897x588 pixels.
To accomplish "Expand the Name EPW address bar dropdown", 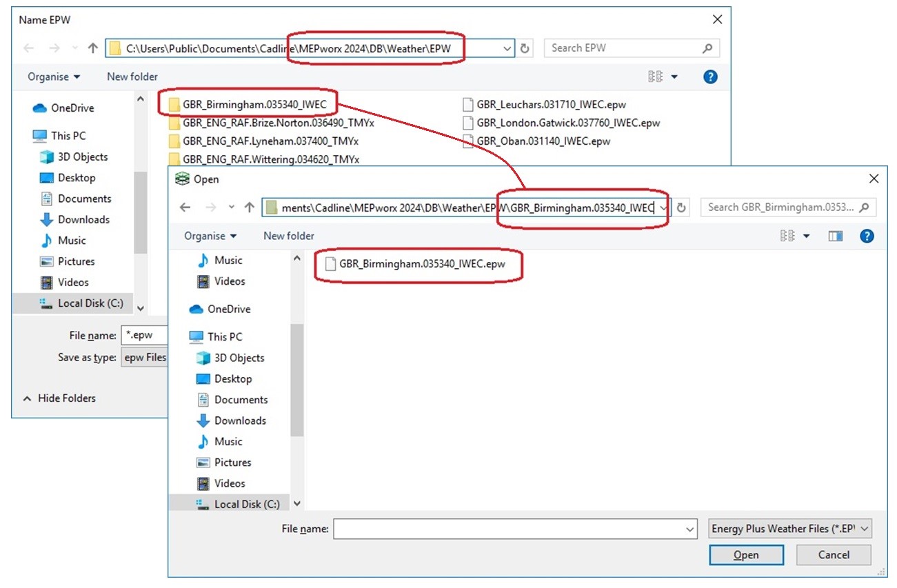I will click(x=507, y=48).
